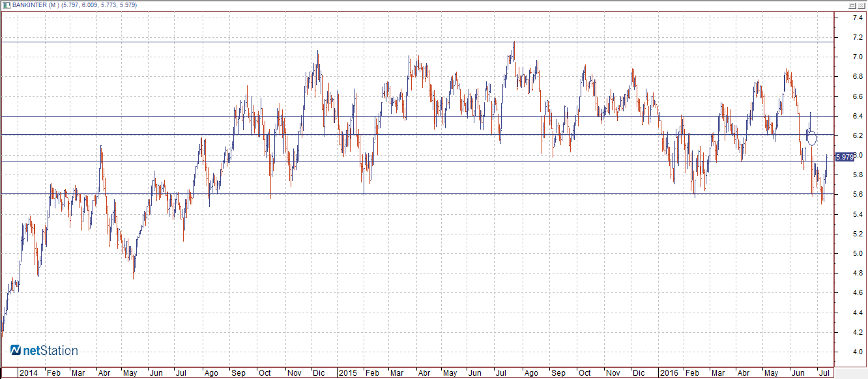Click the 4.0 value on price axis
This screenshot has height=379, width=868.
pos(858,352)
